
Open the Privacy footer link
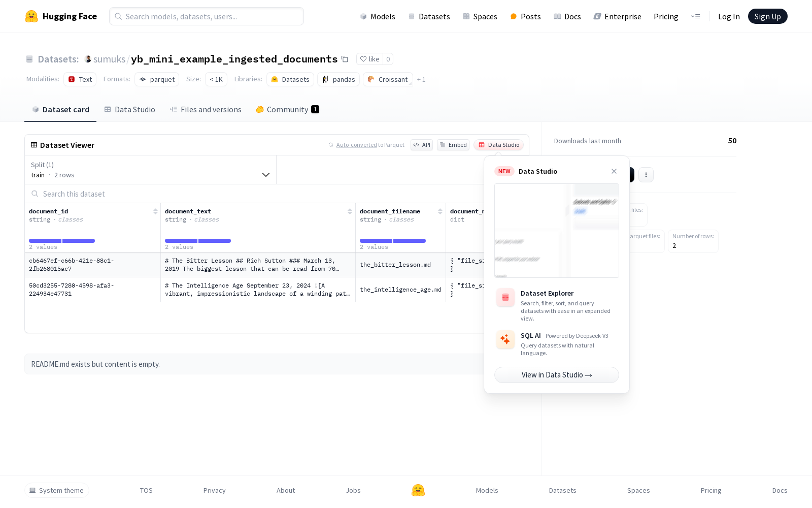point(214,490)
